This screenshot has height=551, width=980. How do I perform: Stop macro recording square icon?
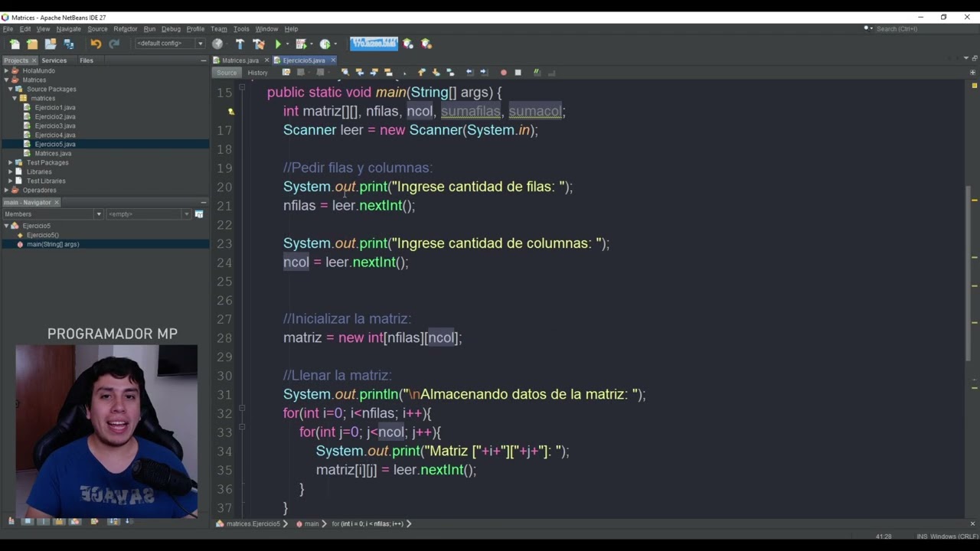[518, 73]
